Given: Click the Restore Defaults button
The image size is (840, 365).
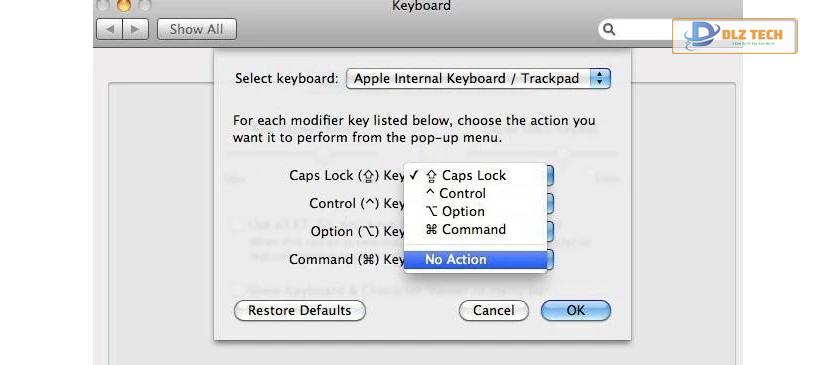Looking at the screenshot, I should [x=299, y=310].
